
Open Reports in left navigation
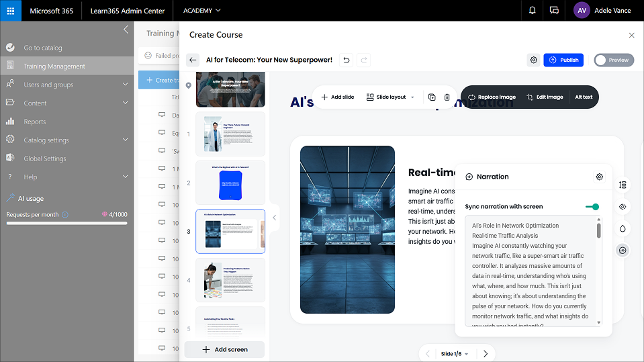click(35, 122)
